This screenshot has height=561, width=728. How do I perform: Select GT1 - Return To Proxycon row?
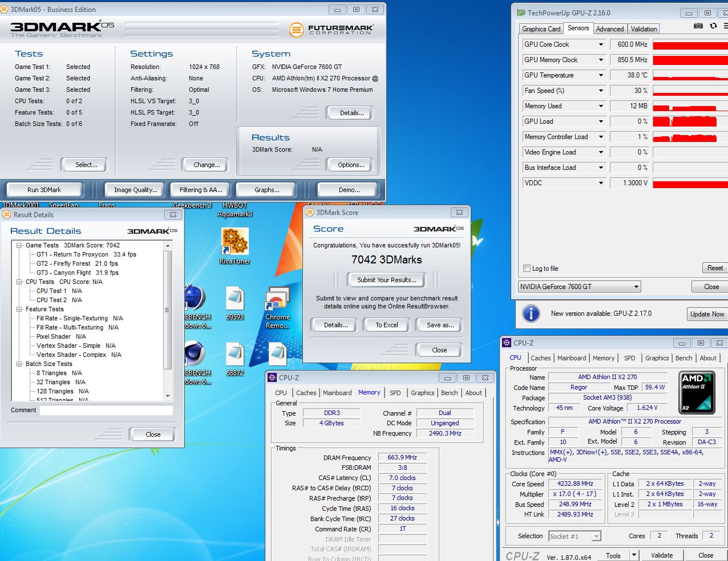click(x=86, y=254)
